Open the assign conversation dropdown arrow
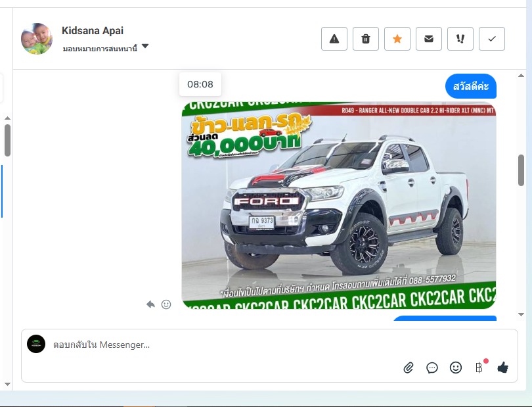 pyautogui.click(x=145, y=46)
